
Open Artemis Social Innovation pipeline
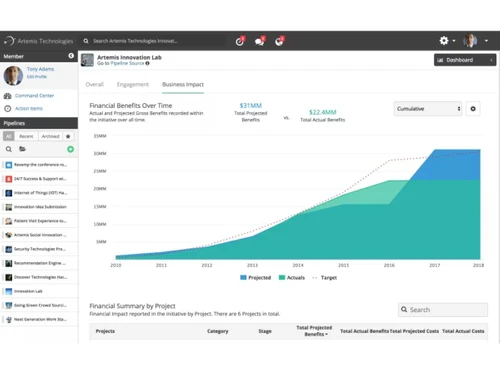[40, 235]
